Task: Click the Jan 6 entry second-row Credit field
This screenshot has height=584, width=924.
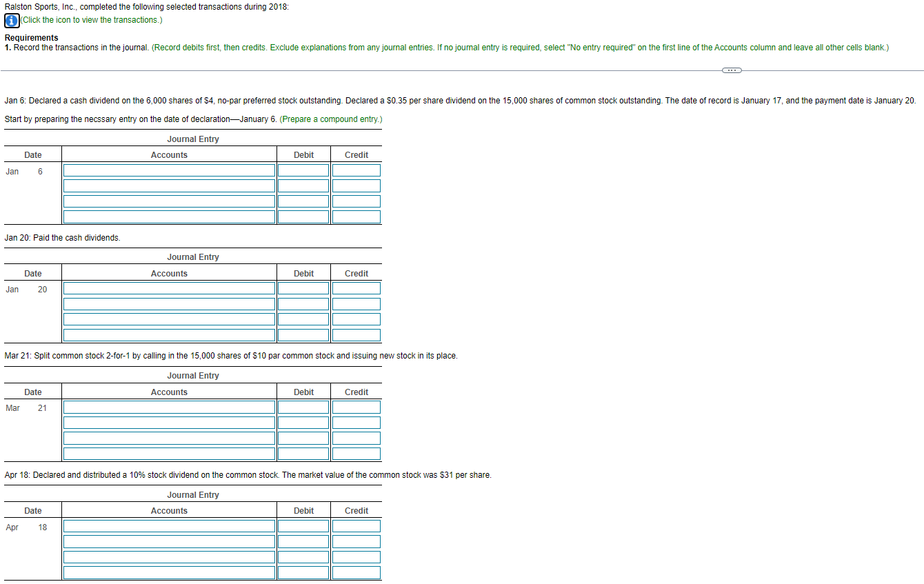Action: point(356,186)
